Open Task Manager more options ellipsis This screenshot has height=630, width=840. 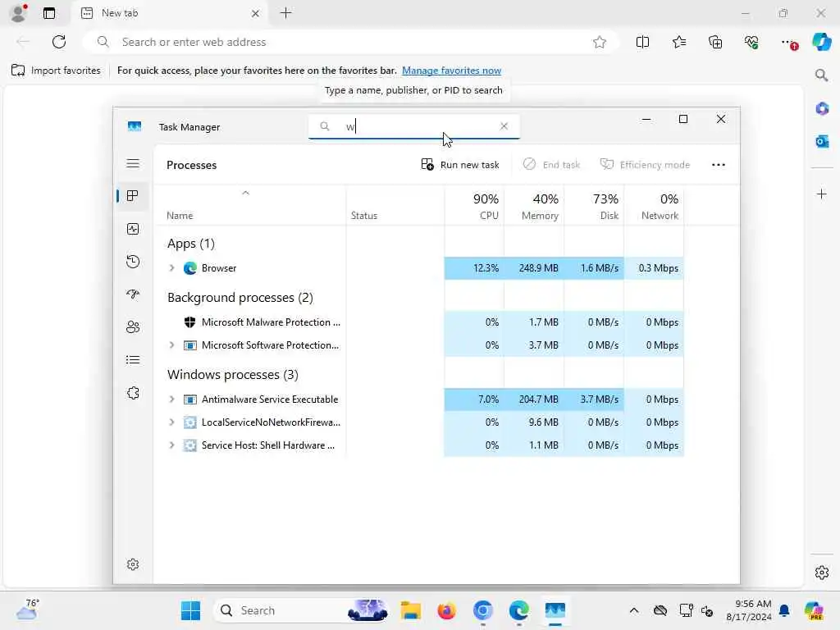(x=719, y=164)
